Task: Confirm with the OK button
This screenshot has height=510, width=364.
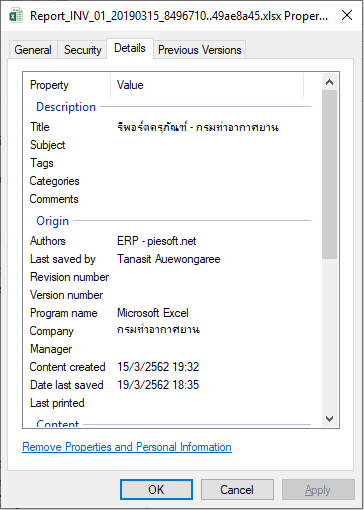Action: click(156, 490)
